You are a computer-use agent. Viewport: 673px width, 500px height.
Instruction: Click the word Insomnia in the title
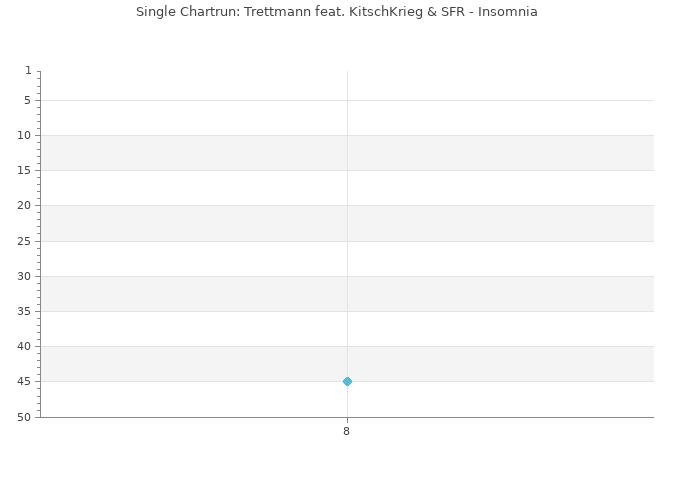click(x=507, y=12)
